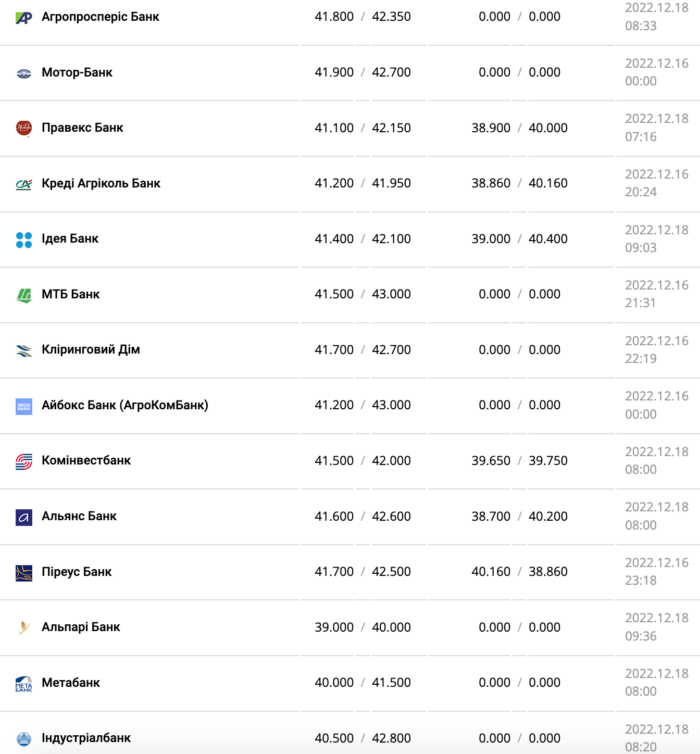The width and height of the screenshot is (700, 754).
Task: Click Альянс Банк rate 42.600
Action: 392,516
